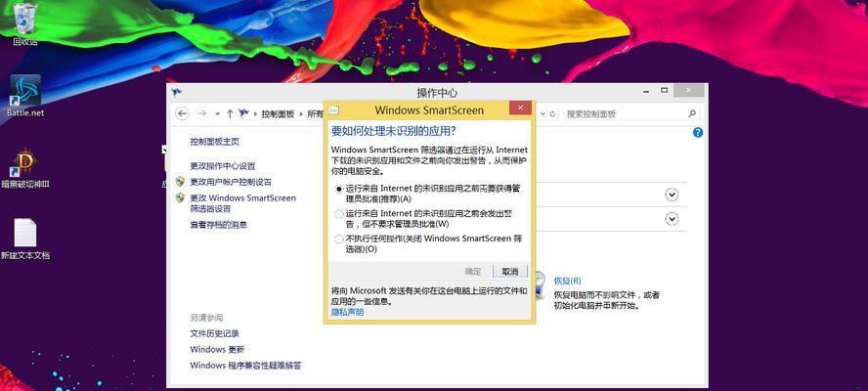Close the Windows SmartScreen dialog
The image size is (868, 391).
pyautogui.click(x=520, y=108)
